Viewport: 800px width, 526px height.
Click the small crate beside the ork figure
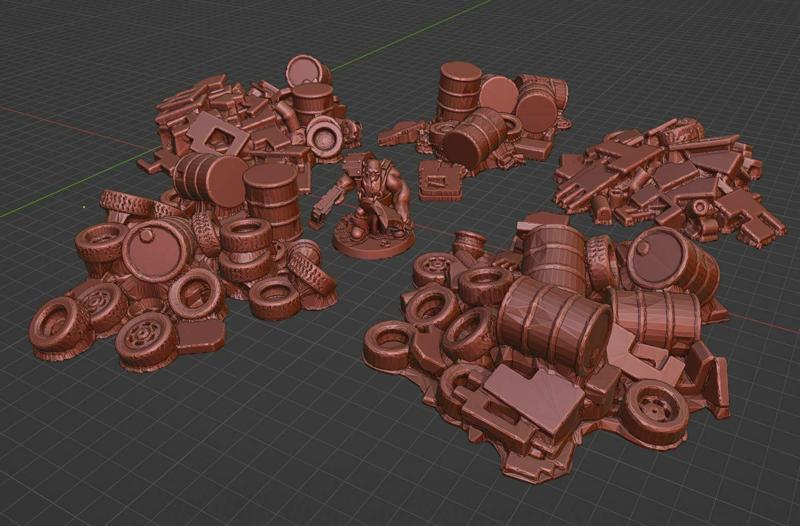[x=440, y=182]
